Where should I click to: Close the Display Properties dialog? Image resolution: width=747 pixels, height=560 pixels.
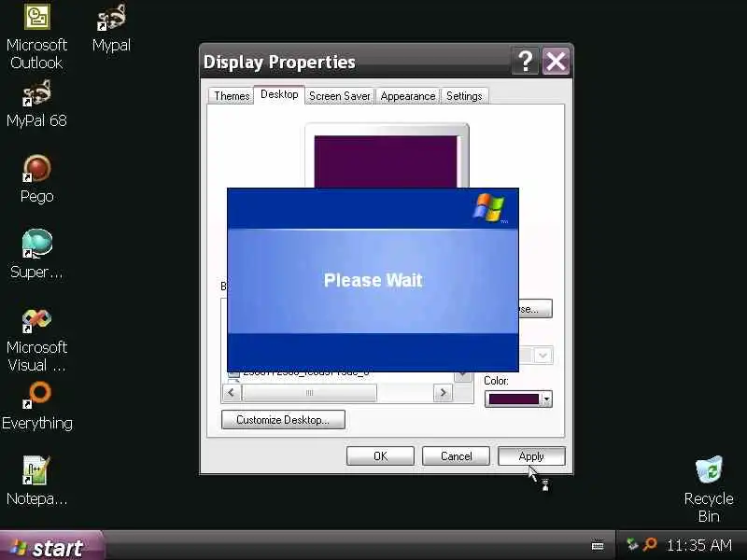[556, 61]
